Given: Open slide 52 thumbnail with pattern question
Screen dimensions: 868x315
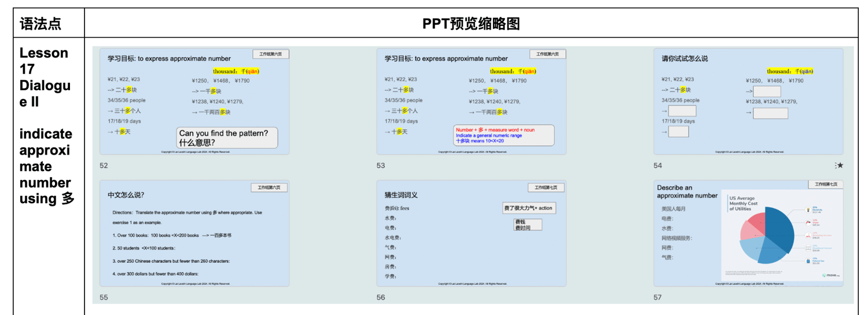Looking at the screenshot, I should tap(194, 101).
